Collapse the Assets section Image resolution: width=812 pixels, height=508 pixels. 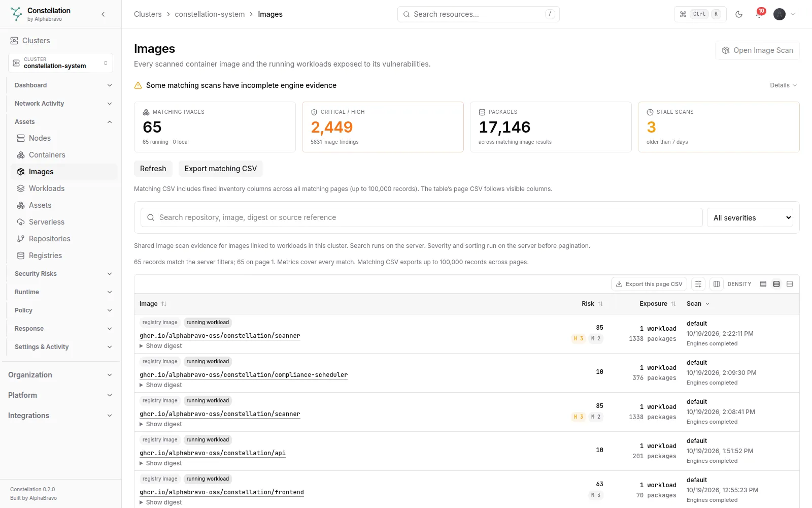click(63, 122)
